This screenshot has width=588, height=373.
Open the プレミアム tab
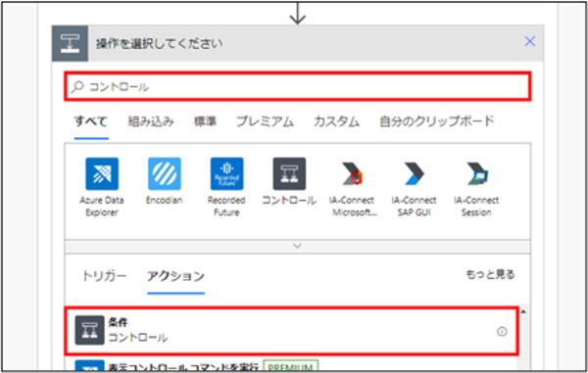[265, 121]
